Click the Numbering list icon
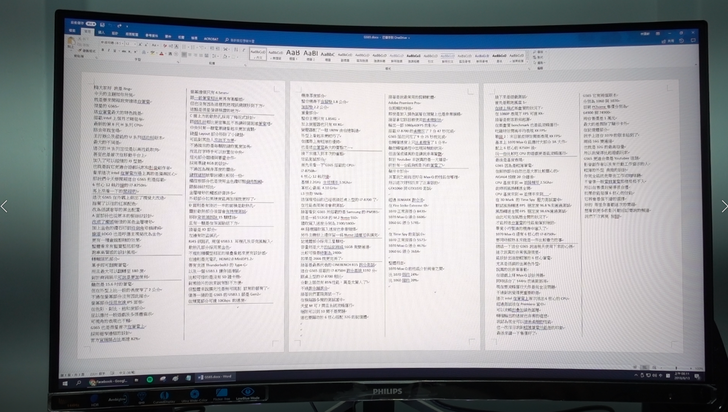Image resolution: width=728 pixels, height=412 pixels. click(x=193, y=47)
